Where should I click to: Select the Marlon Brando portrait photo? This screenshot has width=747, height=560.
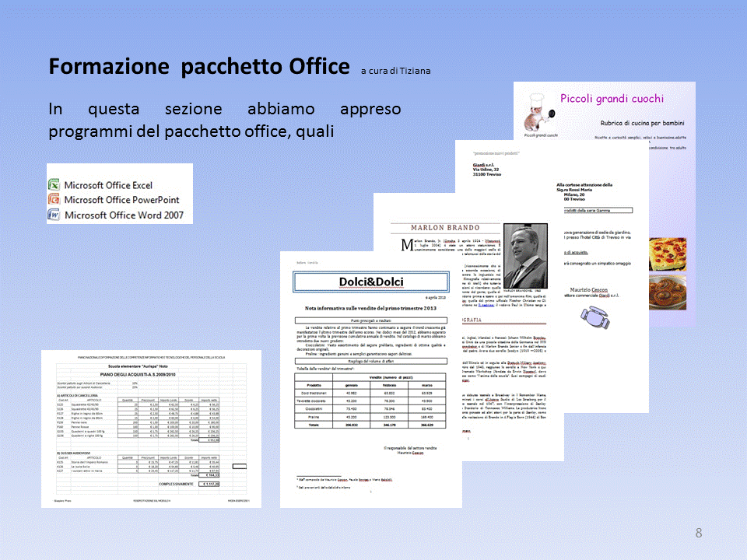[525, 256]
